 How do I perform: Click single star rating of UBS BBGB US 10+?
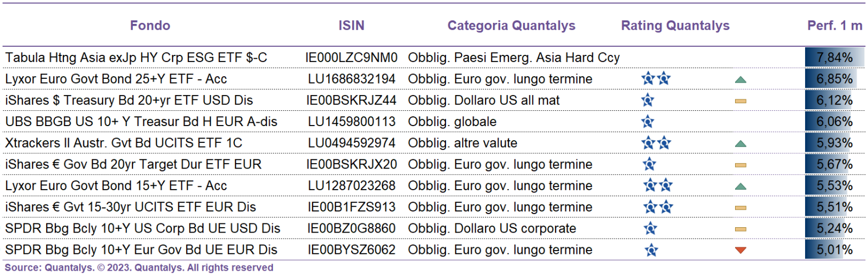647,122
